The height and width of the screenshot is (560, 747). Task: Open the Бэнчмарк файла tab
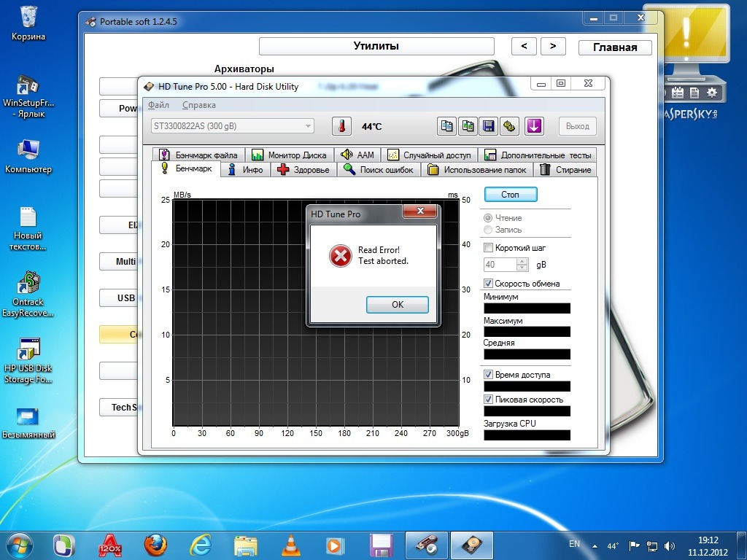pyautogui.click(x=198, y=155)
